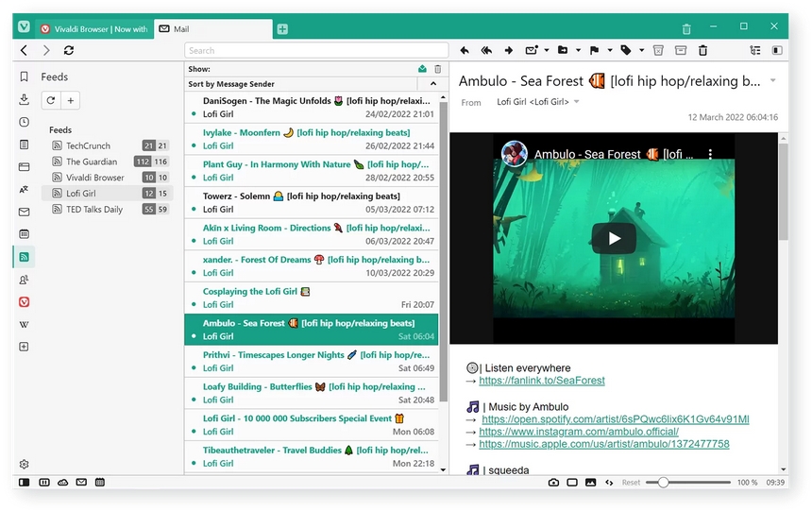Switch to the Vivaldi Browser tab

click(94, 29)
